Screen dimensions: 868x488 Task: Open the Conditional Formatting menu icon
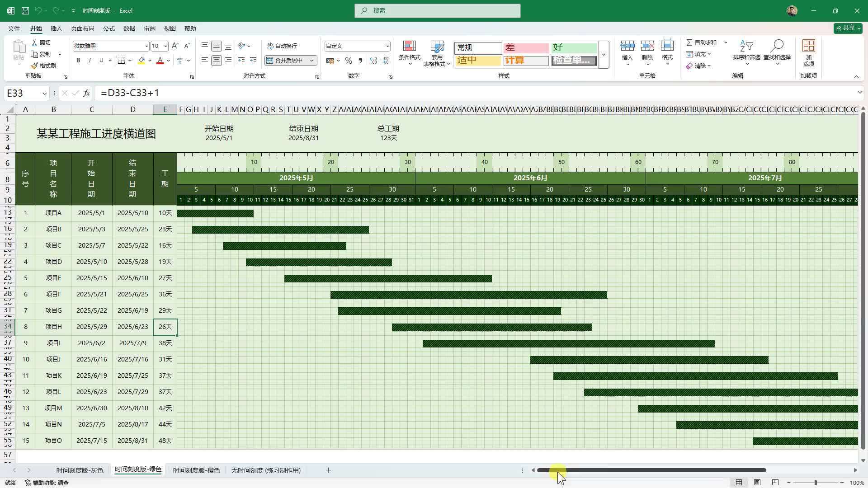[x=409, y=47]
